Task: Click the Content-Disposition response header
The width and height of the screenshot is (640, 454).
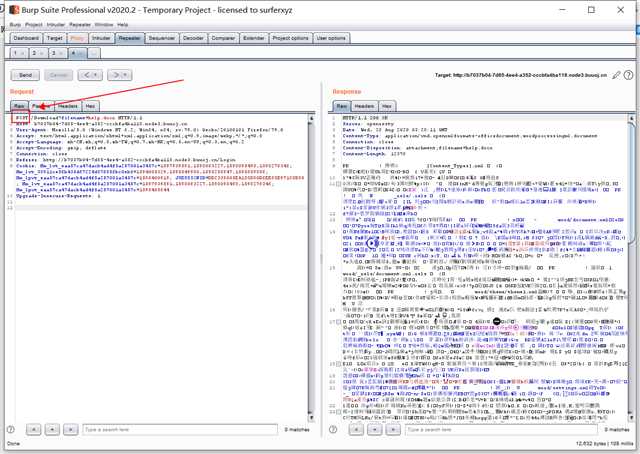Action: point(418,148)
